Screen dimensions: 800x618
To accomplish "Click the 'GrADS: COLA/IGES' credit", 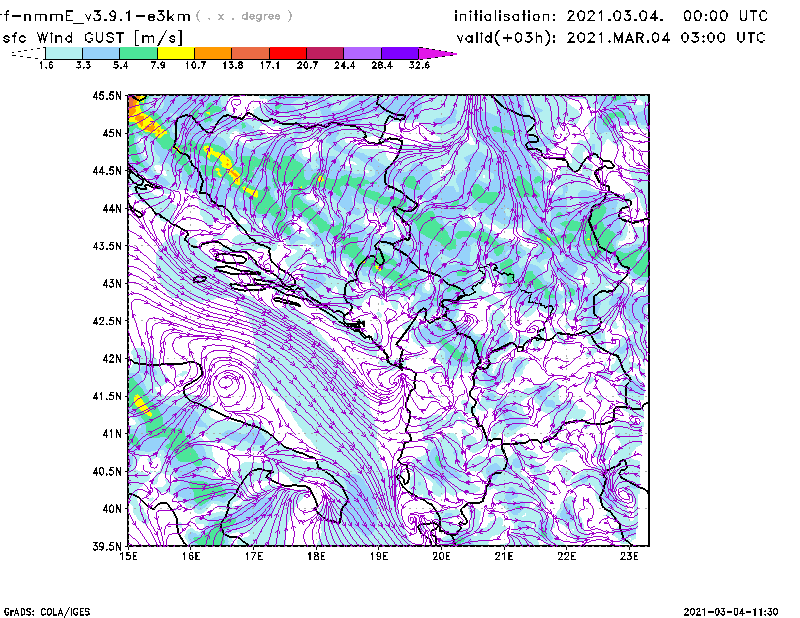I will click(x=47, y=612).
